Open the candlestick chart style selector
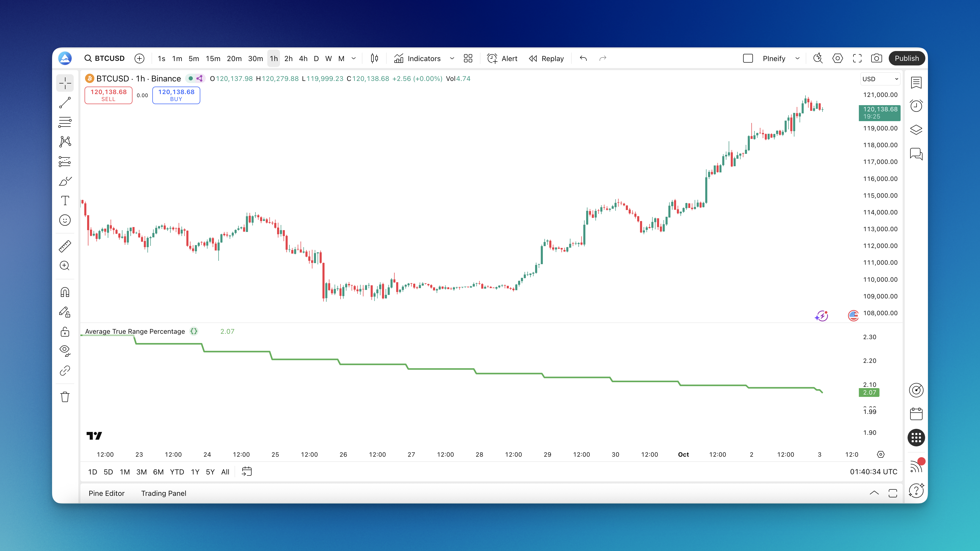980x551 pixels. coord(374,58)
